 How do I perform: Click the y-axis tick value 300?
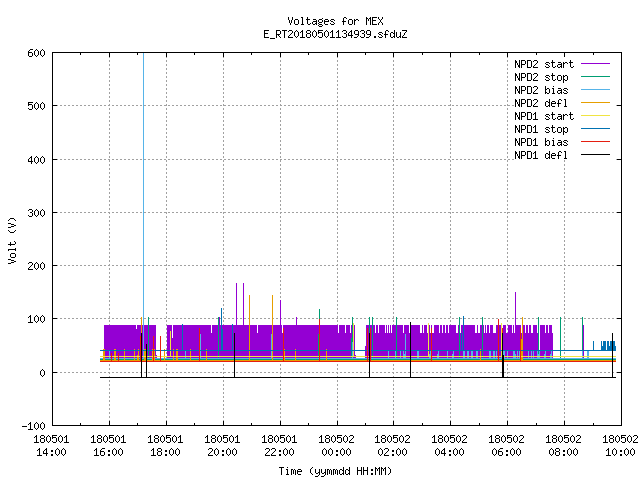point(36,213)
